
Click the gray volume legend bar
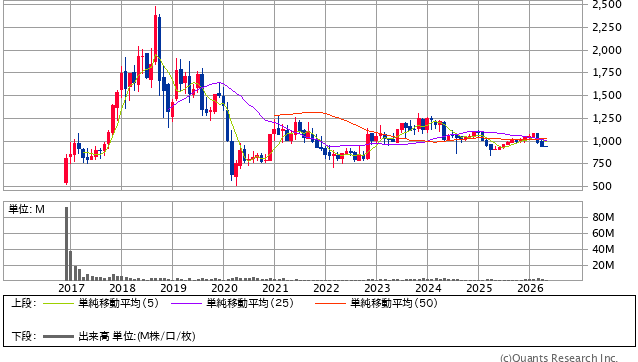(x=58, y=336)
